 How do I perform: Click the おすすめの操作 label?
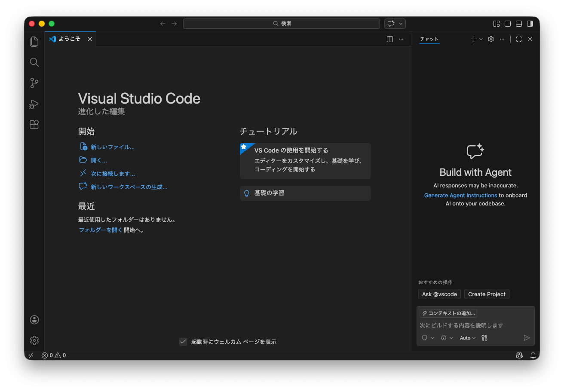tap(435, 282)
